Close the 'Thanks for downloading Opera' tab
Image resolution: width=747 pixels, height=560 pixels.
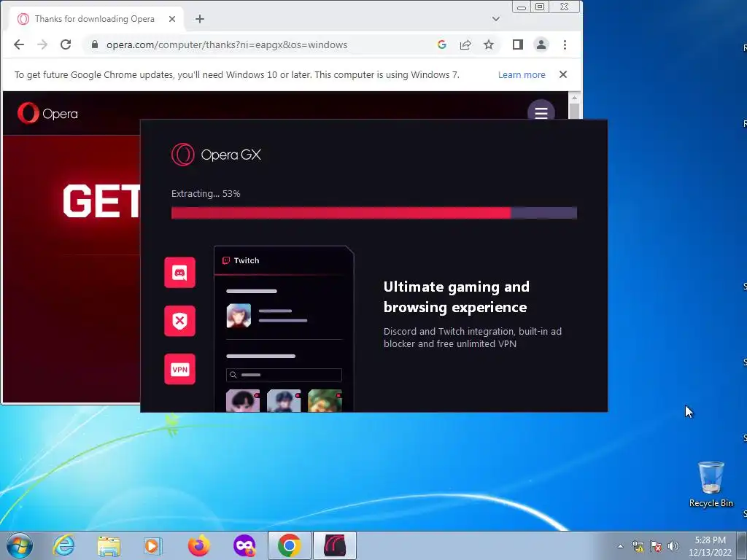[x=172, y=19]
